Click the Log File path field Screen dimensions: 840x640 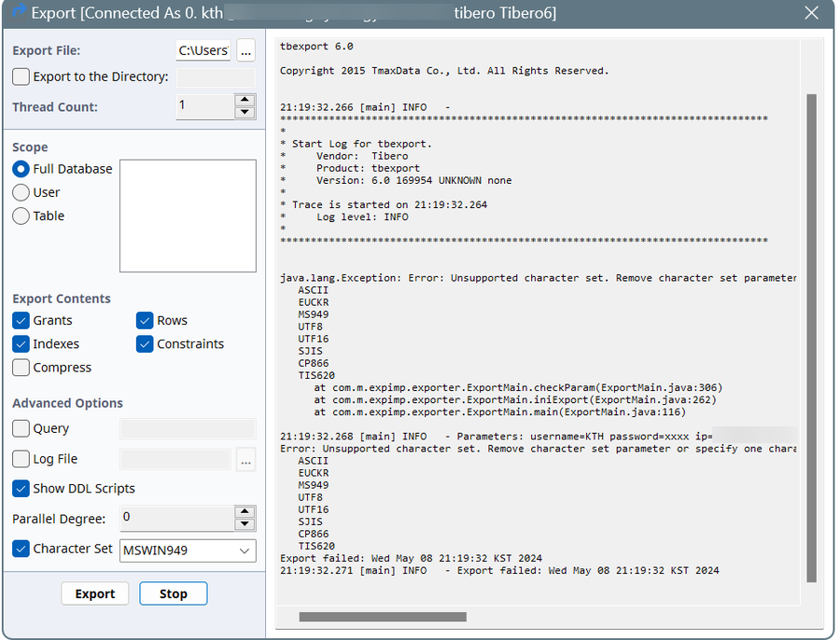175,460
